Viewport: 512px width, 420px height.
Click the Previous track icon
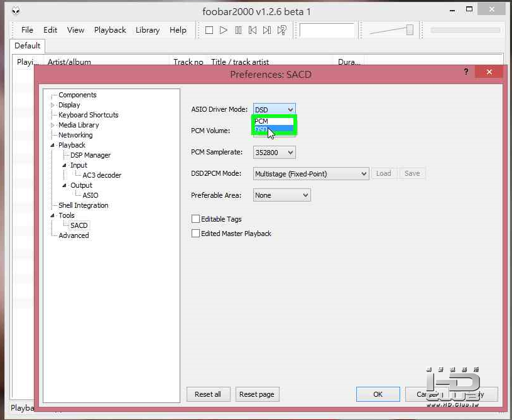[x=253, y=30]
